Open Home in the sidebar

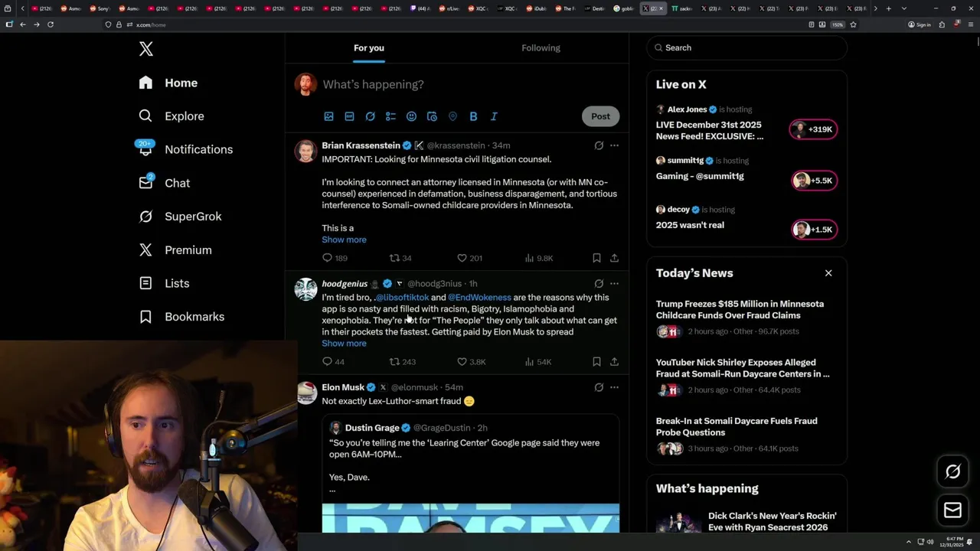168,83
